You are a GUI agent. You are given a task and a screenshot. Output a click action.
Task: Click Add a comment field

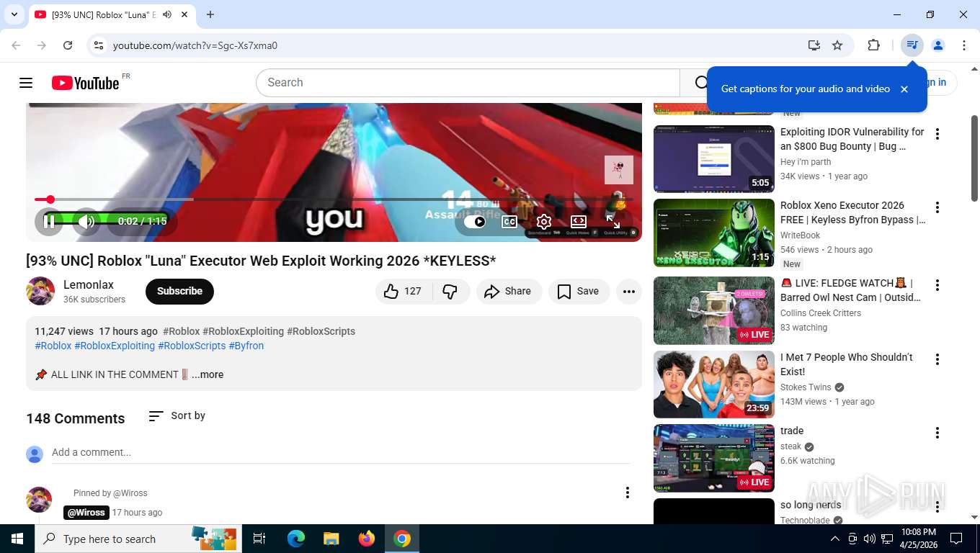click(x=341, y=452)
